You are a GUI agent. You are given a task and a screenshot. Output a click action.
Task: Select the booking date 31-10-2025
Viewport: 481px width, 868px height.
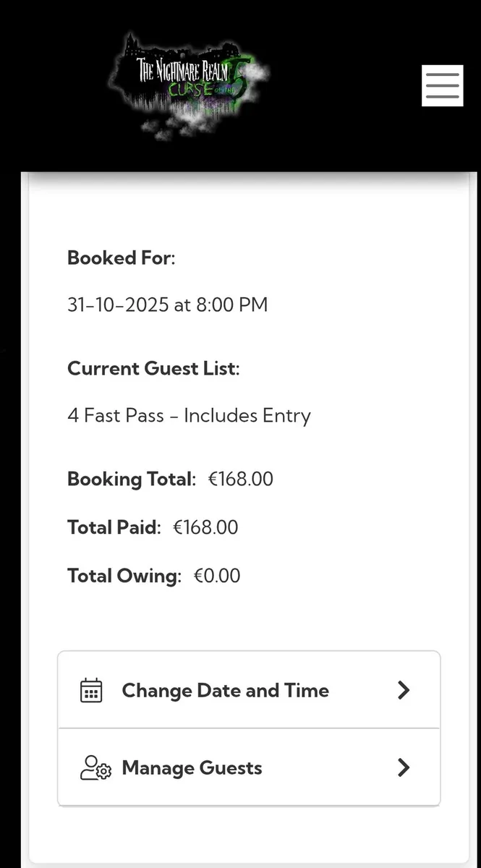click(118, 305)
